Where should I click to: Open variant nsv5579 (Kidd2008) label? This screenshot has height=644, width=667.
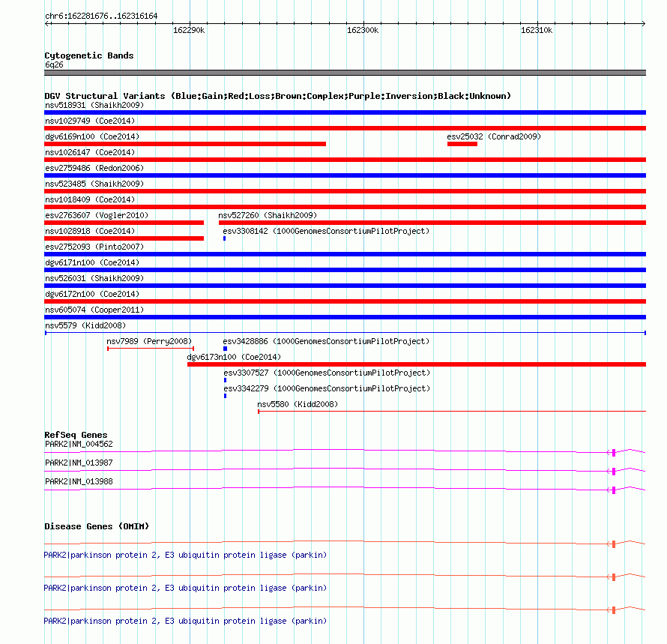click(x=85, y=325)
